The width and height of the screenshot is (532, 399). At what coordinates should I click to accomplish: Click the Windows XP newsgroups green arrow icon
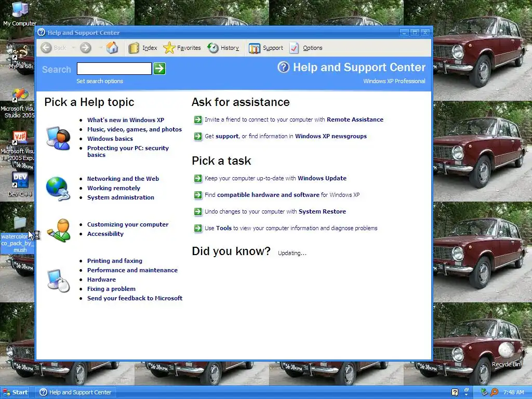click(x=198, y=136)
